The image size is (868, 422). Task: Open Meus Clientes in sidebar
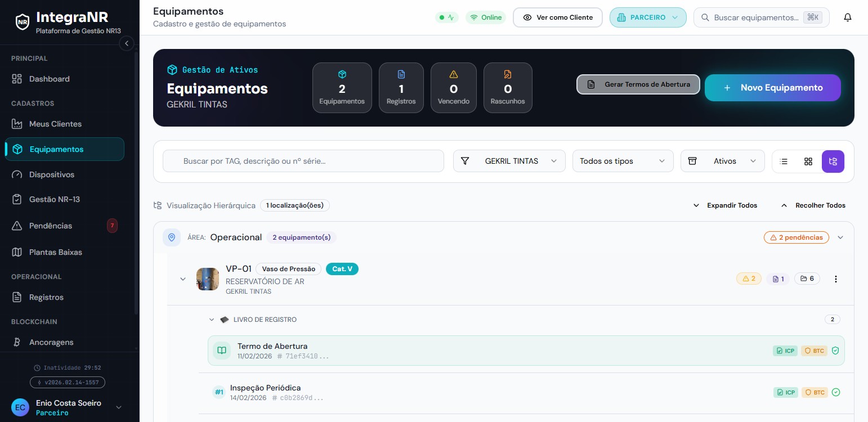click(65, 124)
